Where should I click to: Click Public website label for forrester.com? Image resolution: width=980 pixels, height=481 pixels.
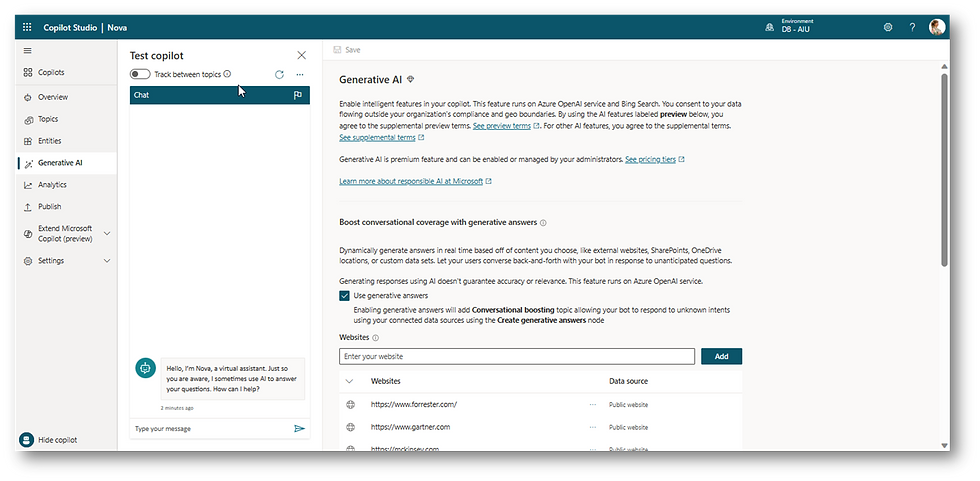pyautogui.click(x=628, y=405)
